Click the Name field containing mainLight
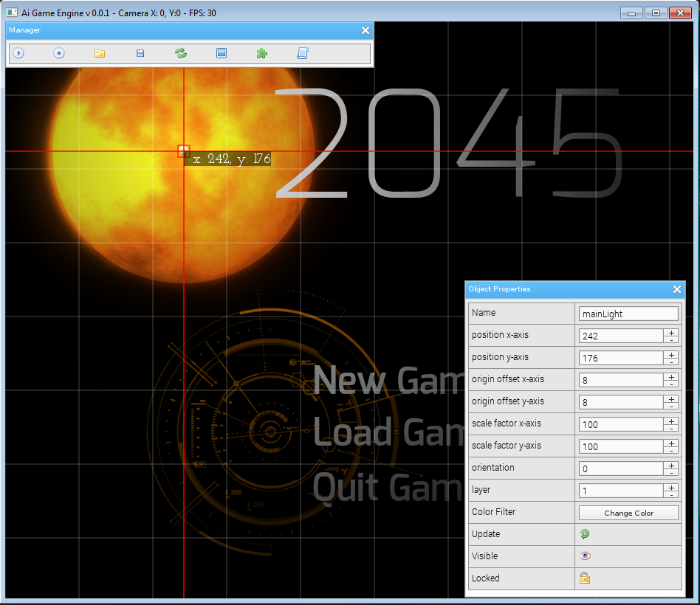This screenshot has height=605, width=700. pyautogui.click(x=628, y=314)
